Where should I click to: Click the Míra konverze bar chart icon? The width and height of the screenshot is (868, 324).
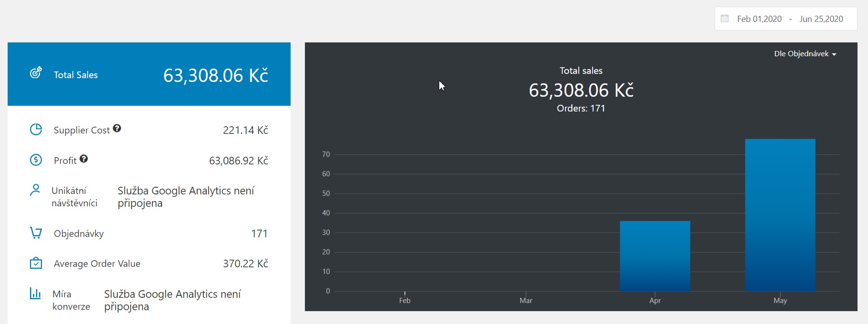[35, 293]
